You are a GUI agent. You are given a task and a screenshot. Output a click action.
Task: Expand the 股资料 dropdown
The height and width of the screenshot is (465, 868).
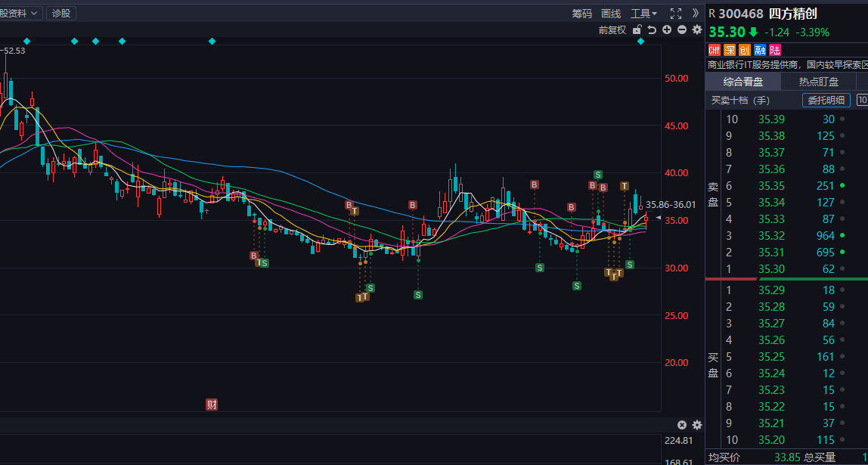pyautogui.click(x=20, y=14)
